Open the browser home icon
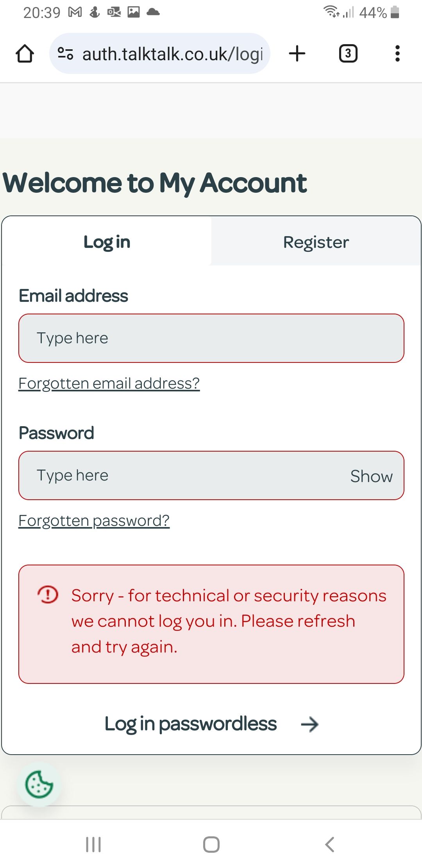The width and height of the screenshot is (422, 868). coord(25,54)
